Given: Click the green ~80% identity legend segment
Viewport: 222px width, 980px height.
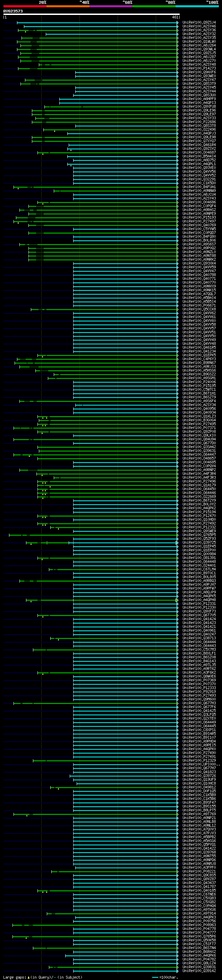Looking at the screenshot, I should tap(154, 6).
